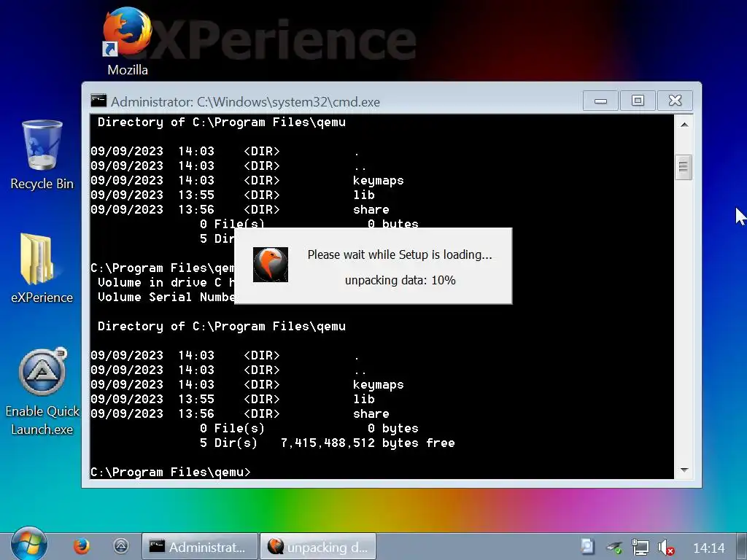
Task: Click the upper 'Directory of C:\Program Files\qemu' line
Action: pos(222,122)
